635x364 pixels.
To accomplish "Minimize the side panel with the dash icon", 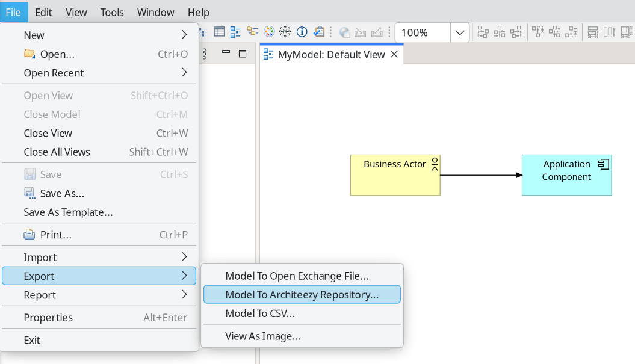I will [x=226, y=52].
